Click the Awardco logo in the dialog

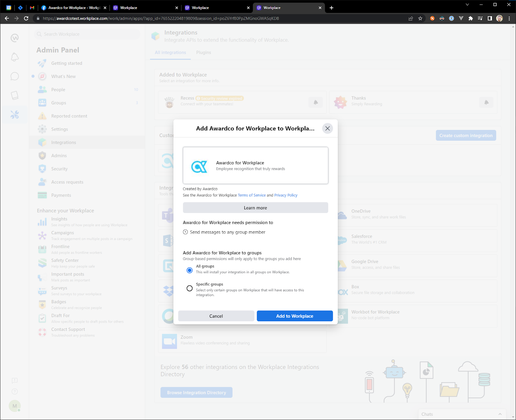pyautogui.click(x=199, y=166)
